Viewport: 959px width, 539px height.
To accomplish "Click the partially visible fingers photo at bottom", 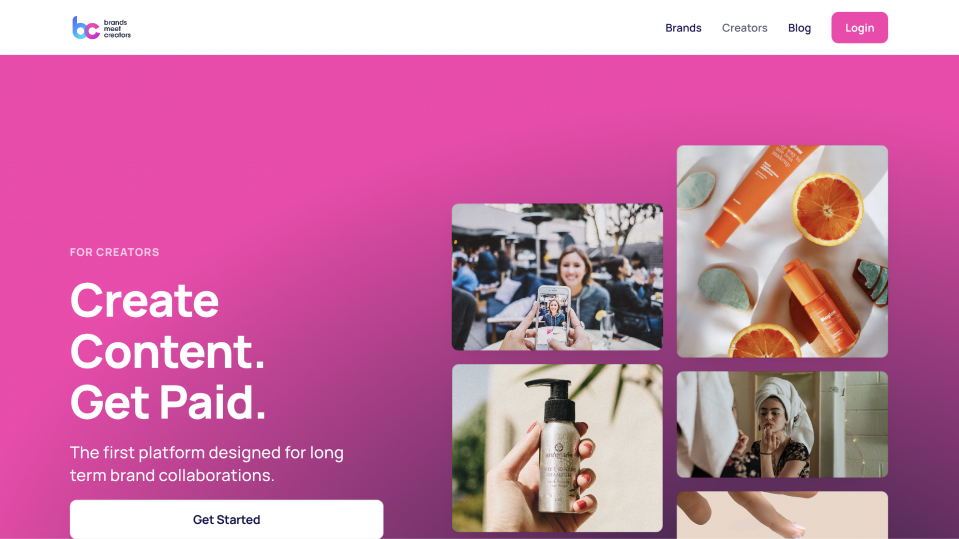I will 782,515.
